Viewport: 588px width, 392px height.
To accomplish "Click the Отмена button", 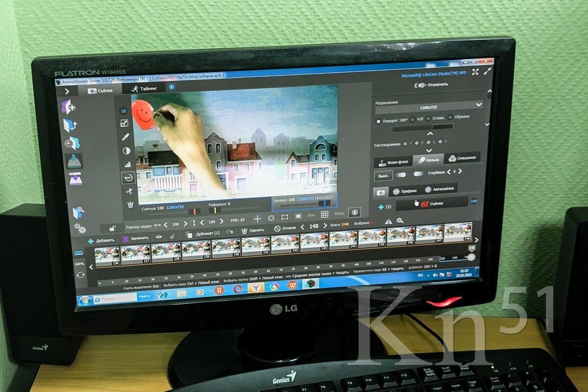I will point(285,228).
